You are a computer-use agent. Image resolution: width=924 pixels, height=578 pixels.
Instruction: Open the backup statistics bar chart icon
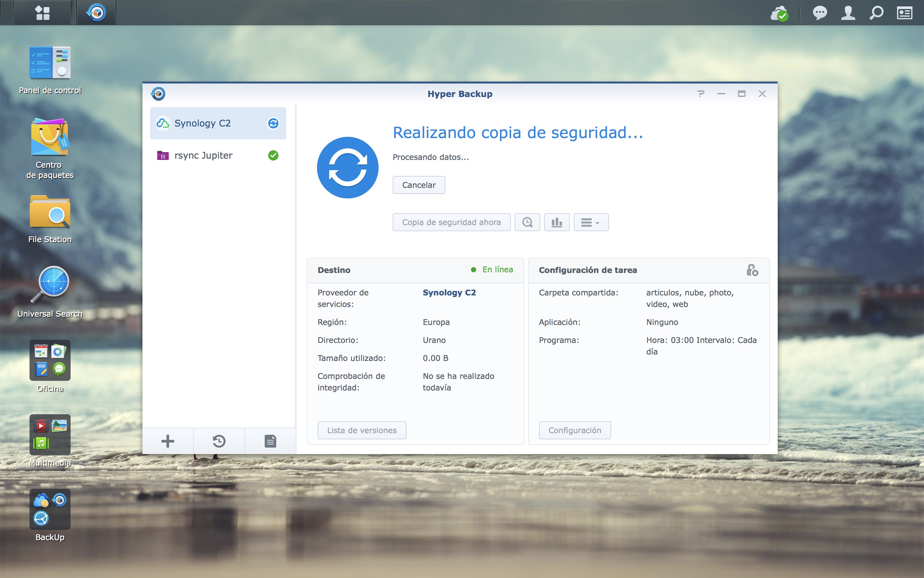(x=557, y=222)
